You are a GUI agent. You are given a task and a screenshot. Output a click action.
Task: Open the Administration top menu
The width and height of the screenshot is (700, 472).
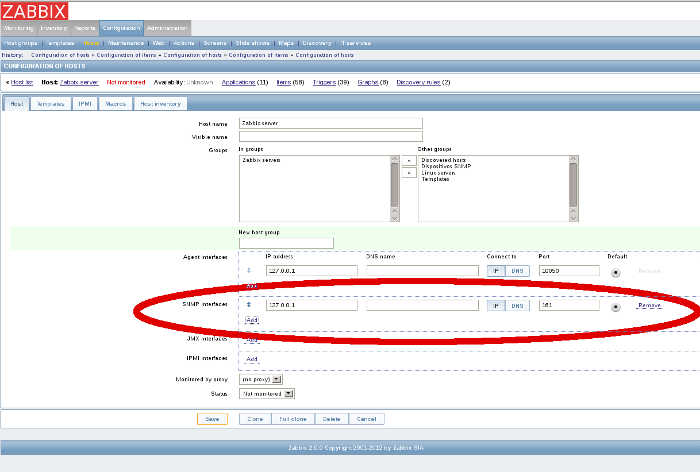tap(167, 28)
